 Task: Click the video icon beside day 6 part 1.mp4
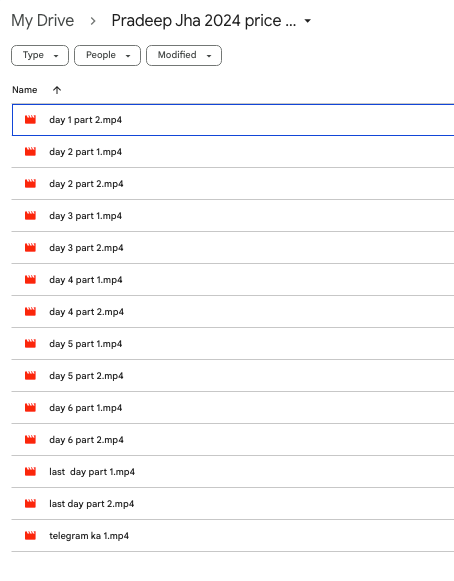tap(30, 408)
